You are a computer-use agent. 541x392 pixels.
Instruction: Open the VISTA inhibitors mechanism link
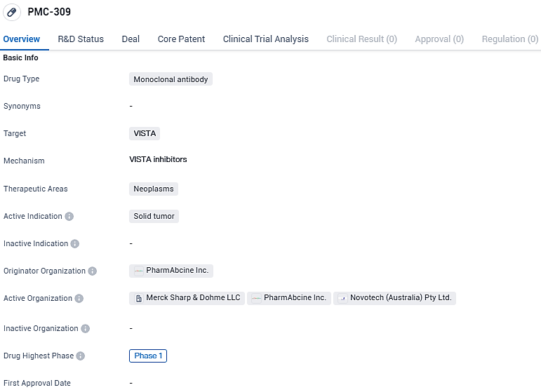coord(158,160)
